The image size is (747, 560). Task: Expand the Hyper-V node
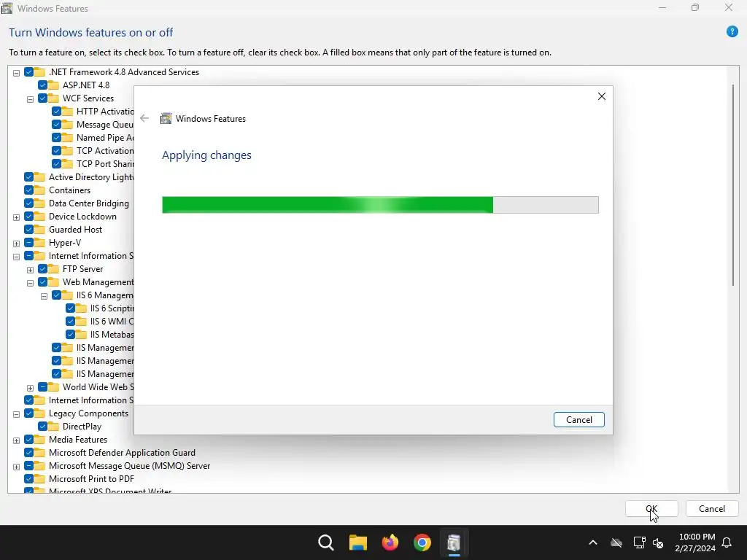click(x=16, y=244)
